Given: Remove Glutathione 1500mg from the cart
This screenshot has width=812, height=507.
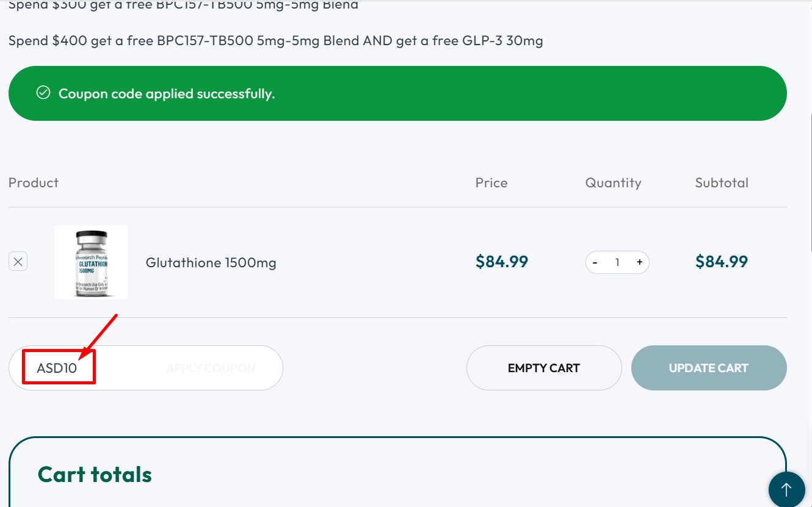Looking at the screenshot, I should coord(18,261).
